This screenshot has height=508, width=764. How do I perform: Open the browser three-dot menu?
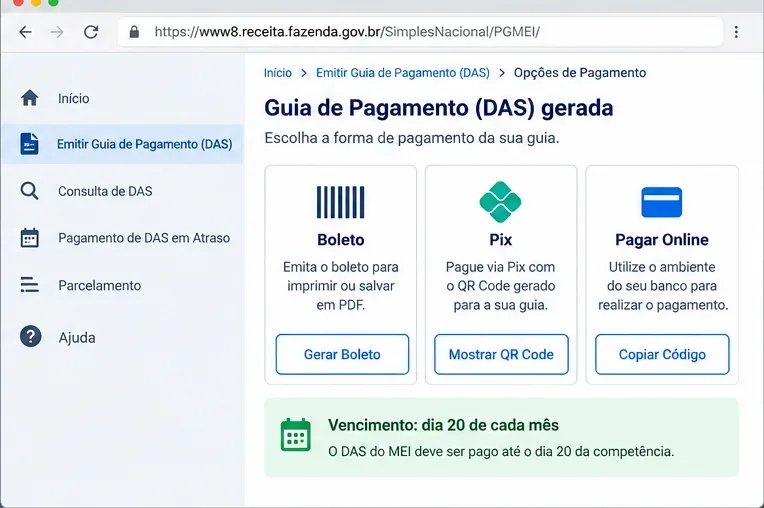[736, 32]
